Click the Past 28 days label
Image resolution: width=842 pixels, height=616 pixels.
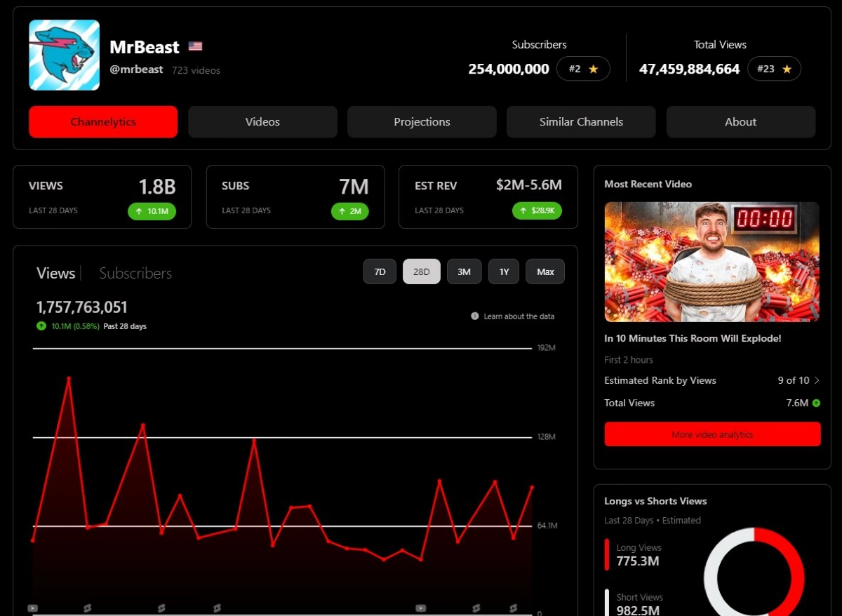coord(125,326)
